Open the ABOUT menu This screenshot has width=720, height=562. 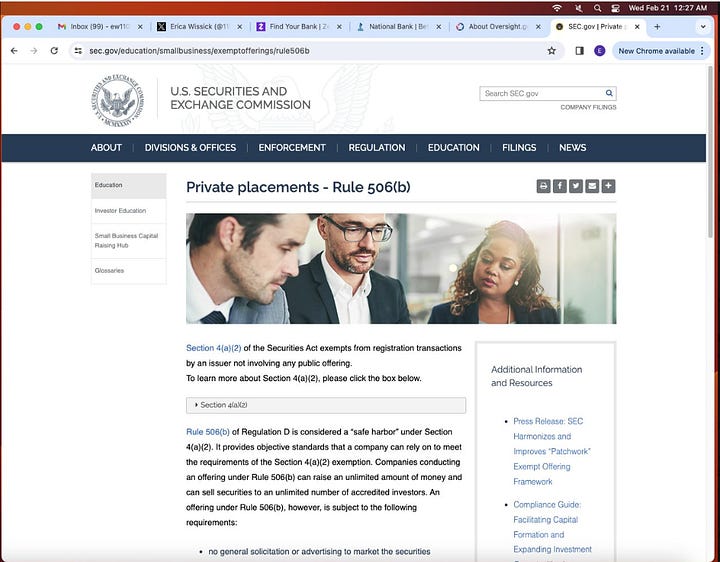tap(106, 147)
